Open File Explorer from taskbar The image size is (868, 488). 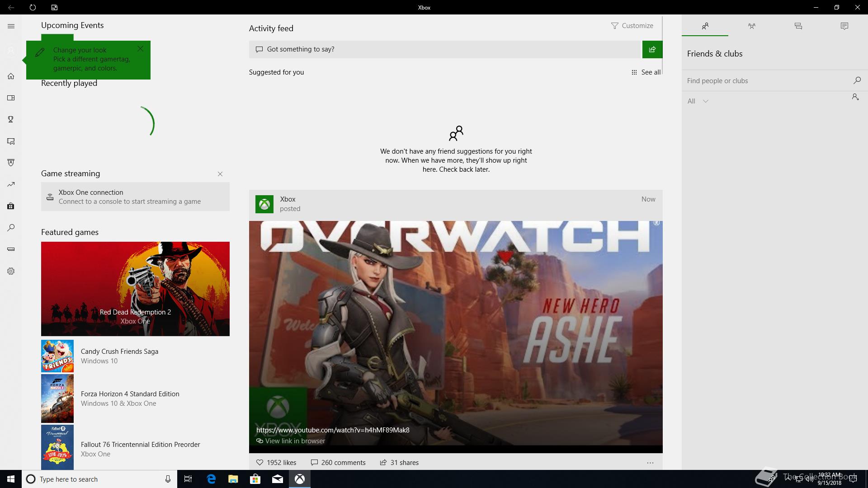(x=233, y=479)
